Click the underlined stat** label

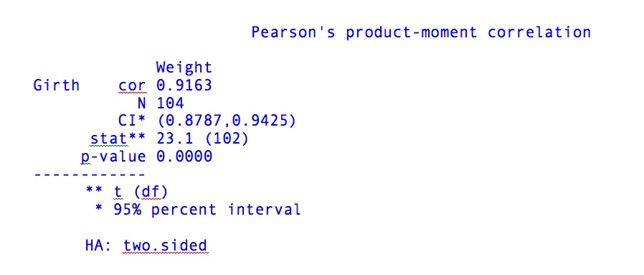coord(118,139)
